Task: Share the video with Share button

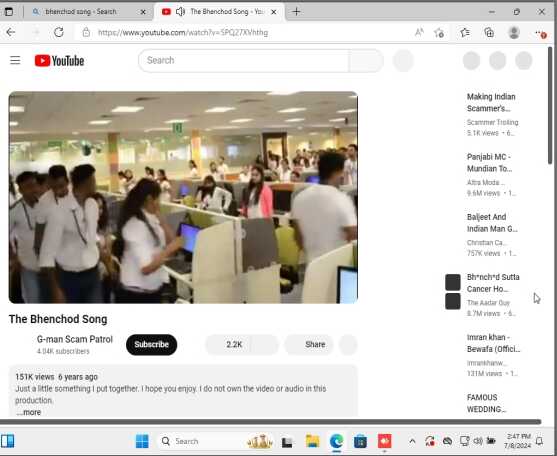Action: pos(309,344)
